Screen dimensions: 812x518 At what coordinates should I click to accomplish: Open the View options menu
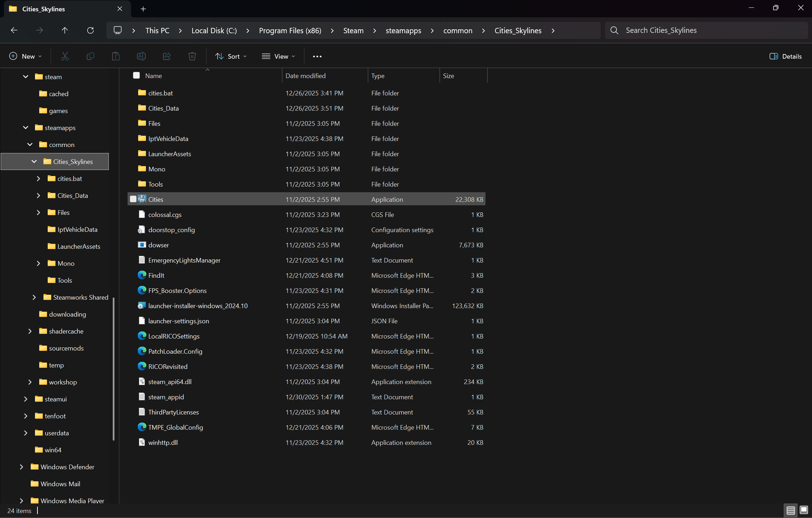[278, 56]
